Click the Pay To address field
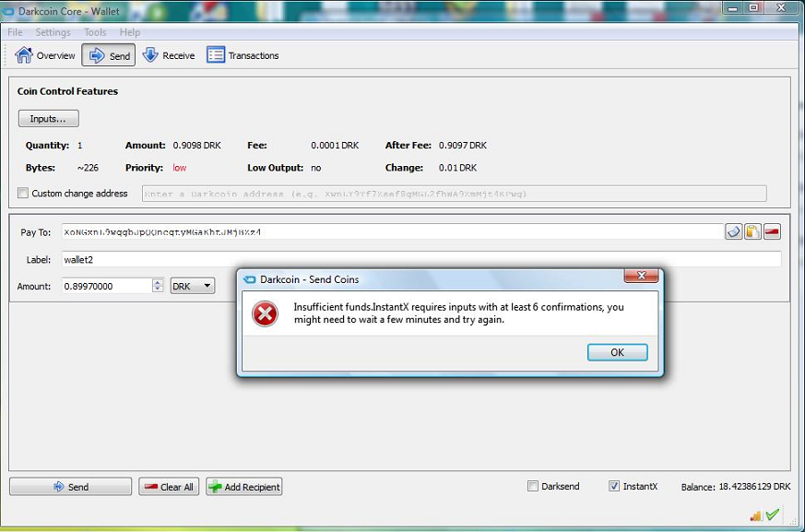This screenshot has width=805, height=532. (x=392, y=232)
